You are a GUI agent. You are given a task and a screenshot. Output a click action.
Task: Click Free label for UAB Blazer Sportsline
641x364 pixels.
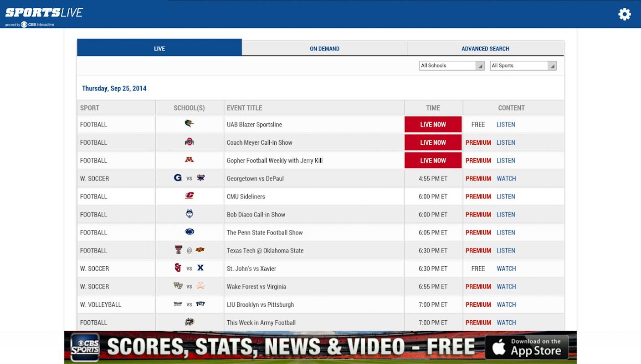(x=478, y=124)
